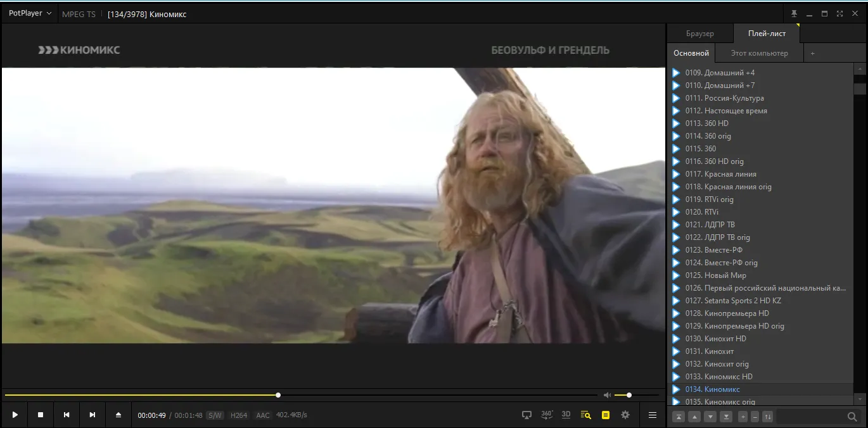This screenshot has height=428, width=868.
Task: Select the highlighted 0134. Киномикс entry
Action: pos(761,389)
